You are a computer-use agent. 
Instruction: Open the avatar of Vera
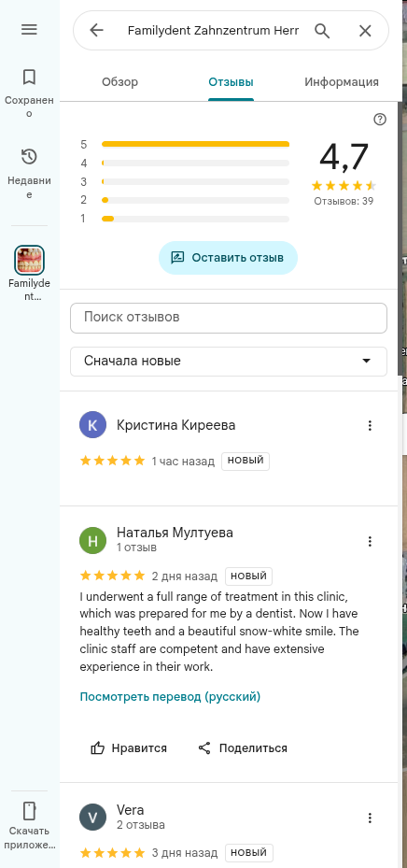point(93,818)
